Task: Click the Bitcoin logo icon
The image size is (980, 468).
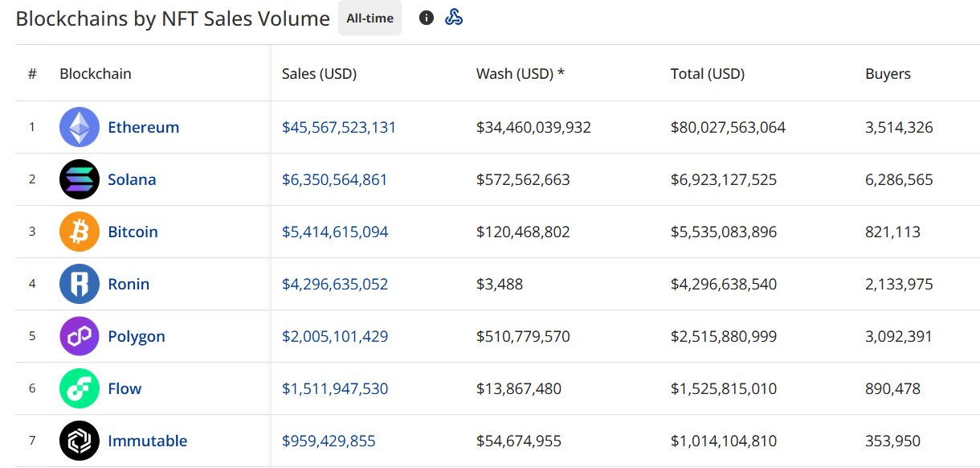Action: coord(80,232)
